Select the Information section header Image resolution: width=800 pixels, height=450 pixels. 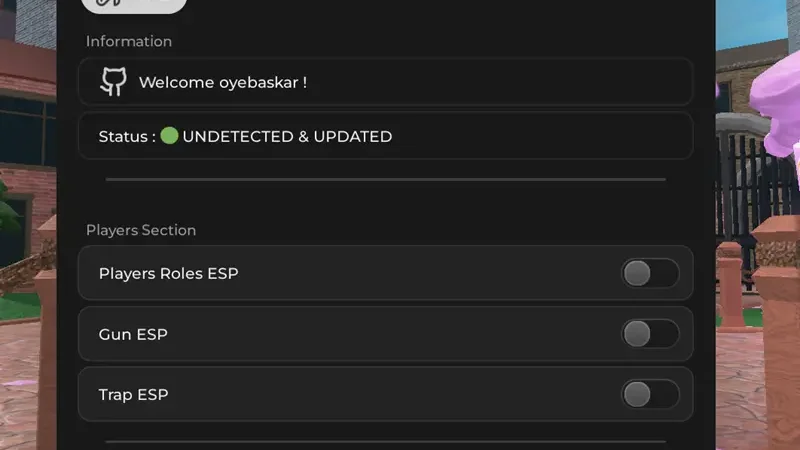(129, 41)
